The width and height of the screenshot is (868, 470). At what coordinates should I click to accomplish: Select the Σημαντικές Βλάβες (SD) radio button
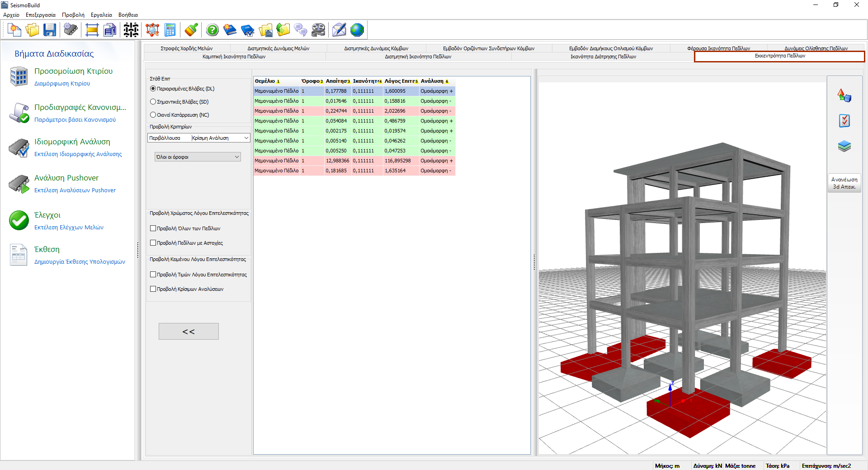[153, 102]
